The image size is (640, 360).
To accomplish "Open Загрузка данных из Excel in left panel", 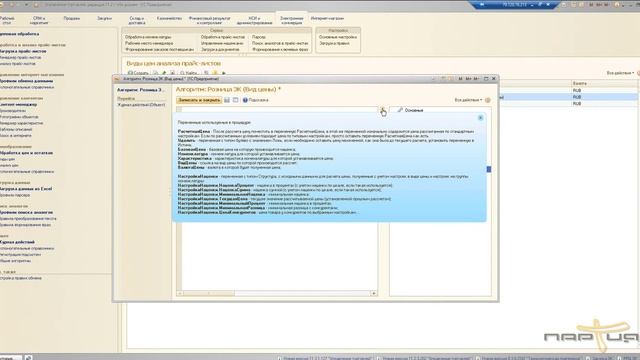I will point(26,189).
